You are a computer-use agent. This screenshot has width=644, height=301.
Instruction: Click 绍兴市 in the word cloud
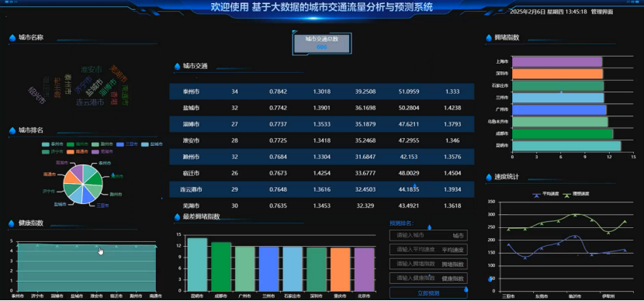[36, 95]
